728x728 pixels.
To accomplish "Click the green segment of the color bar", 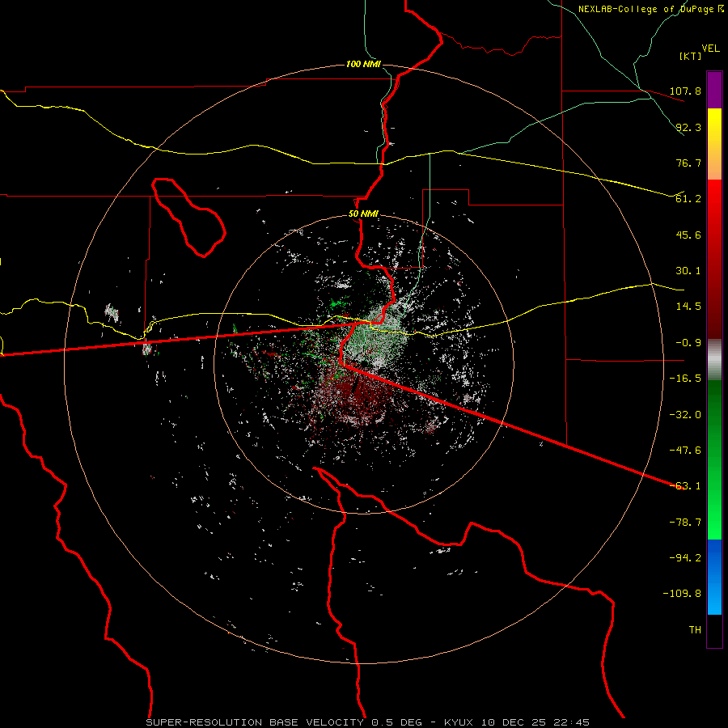I will (x=714, y=459).
